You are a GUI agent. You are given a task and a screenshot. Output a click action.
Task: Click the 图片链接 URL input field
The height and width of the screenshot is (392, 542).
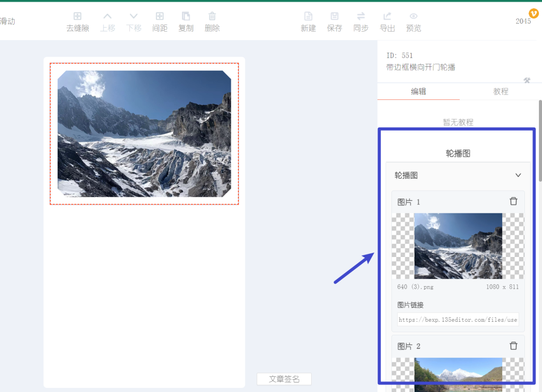click(458, 320)
